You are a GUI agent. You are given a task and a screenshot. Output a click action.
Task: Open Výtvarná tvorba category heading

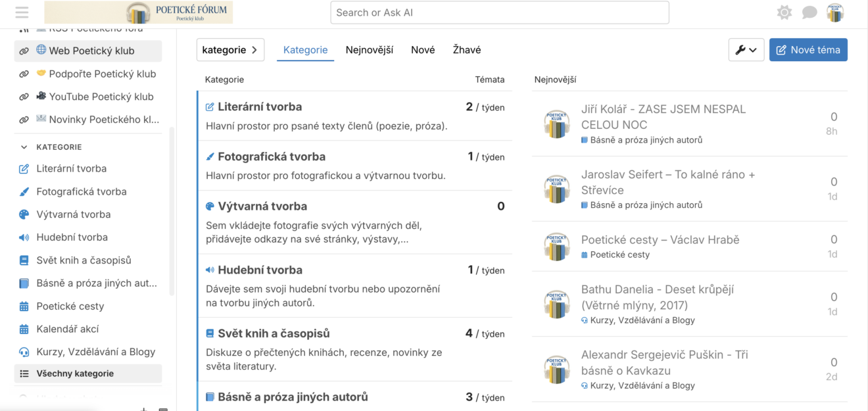click(x=262, y=206)
